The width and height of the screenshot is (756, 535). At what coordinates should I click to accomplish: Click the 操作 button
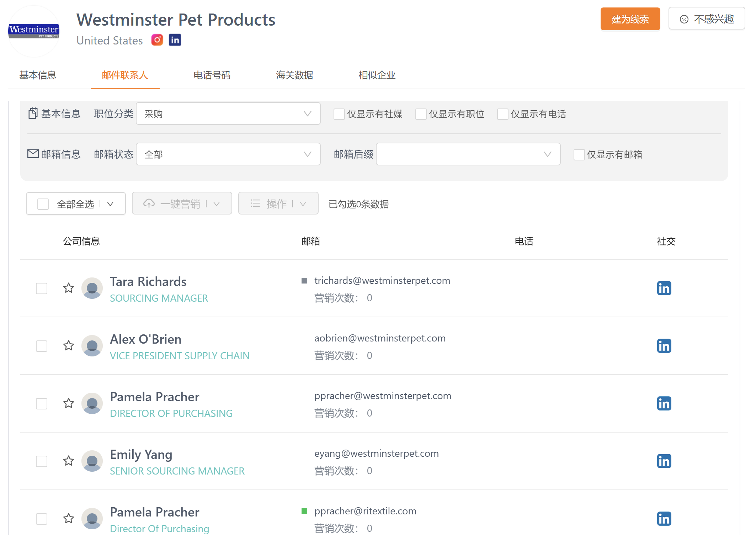click(x=278, y=204)
